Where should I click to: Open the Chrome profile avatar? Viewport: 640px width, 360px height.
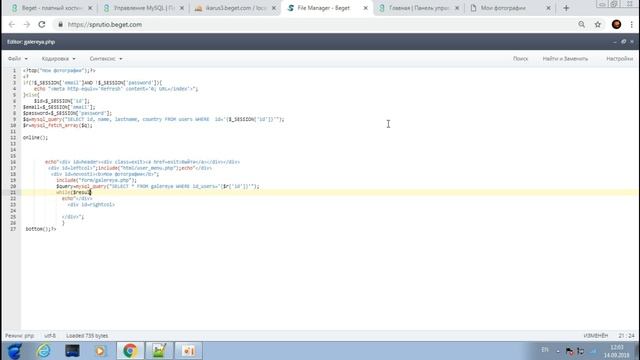(616, 24)
